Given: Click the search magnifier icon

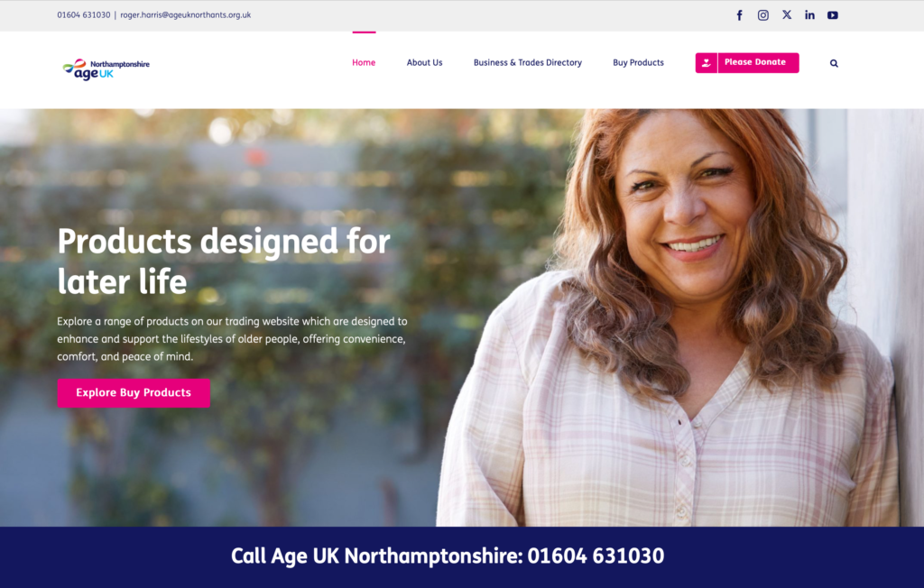Looking at the screenshot, I should pos(834,63).
